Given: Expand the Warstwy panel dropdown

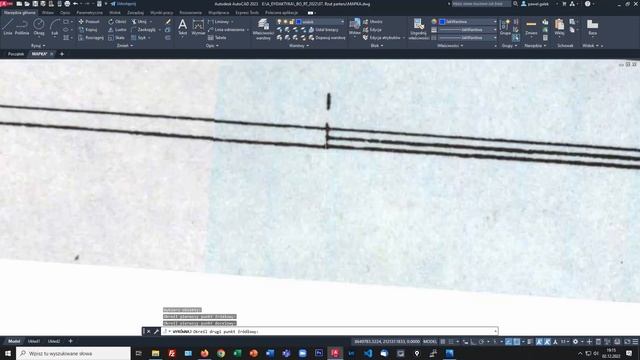Looking at the screenshot, I should tap(299, 46).
